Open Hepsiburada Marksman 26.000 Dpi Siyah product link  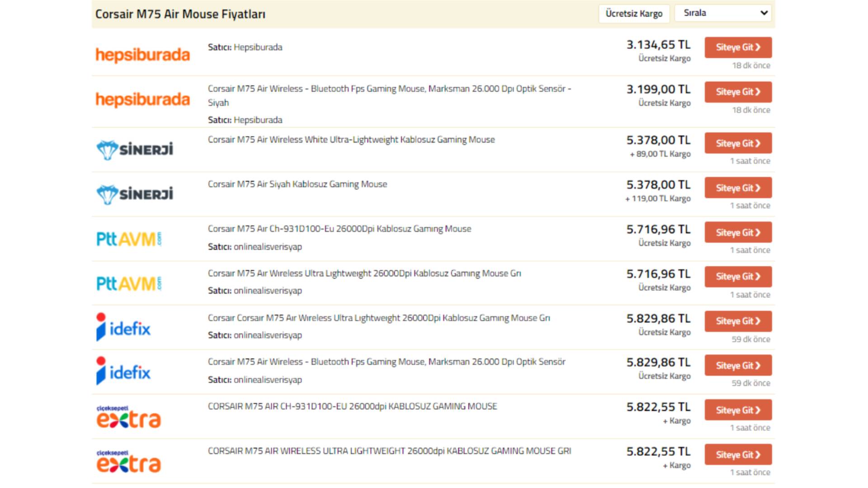(x=389, y=89)
